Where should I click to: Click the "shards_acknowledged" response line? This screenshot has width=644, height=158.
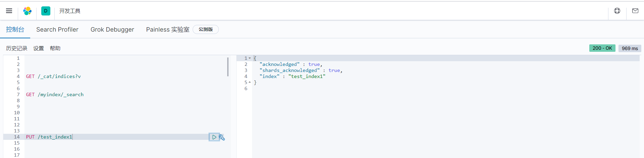click(301, 70)
